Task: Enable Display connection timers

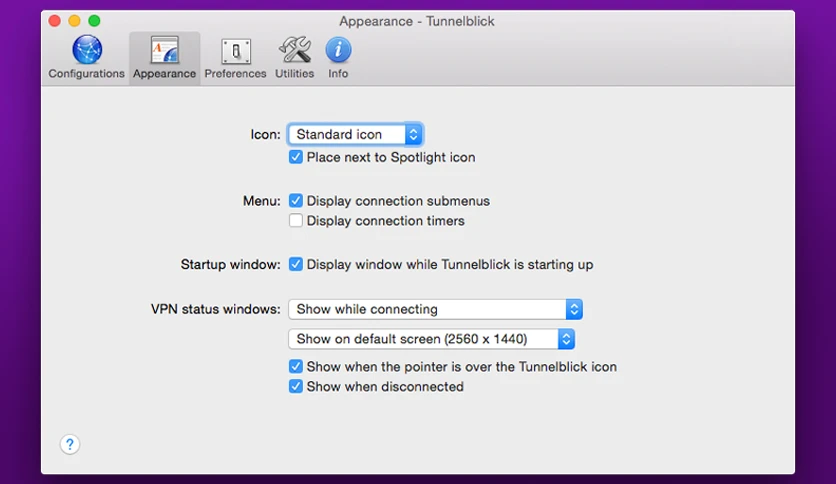Action: pyautogui.click(x=295, y=220)
